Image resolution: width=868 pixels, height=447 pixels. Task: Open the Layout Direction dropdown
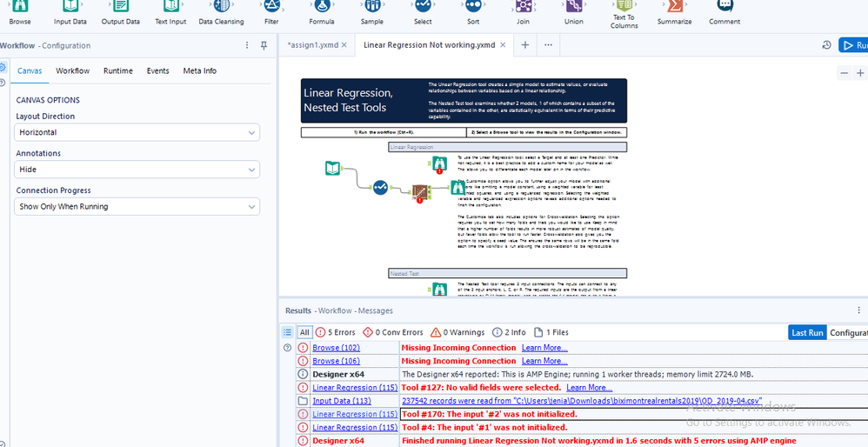(137, 132)
